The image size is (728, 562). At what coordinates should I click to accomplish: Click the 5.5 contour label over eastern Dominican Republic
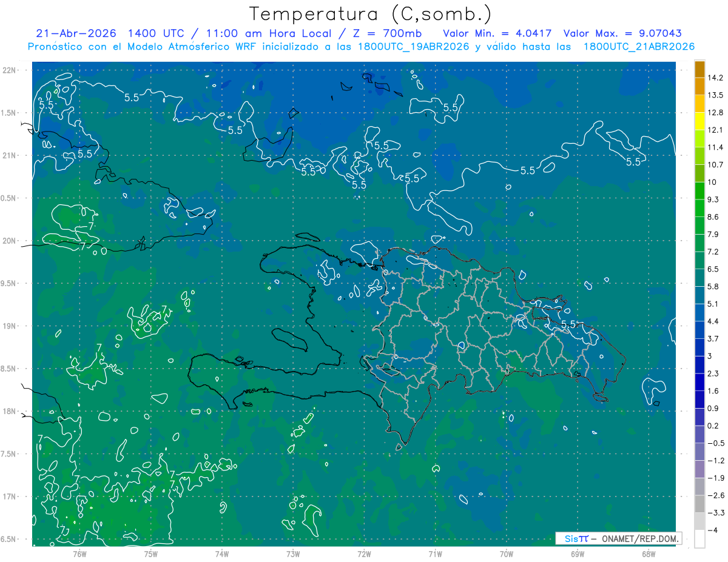pos(568,325)
